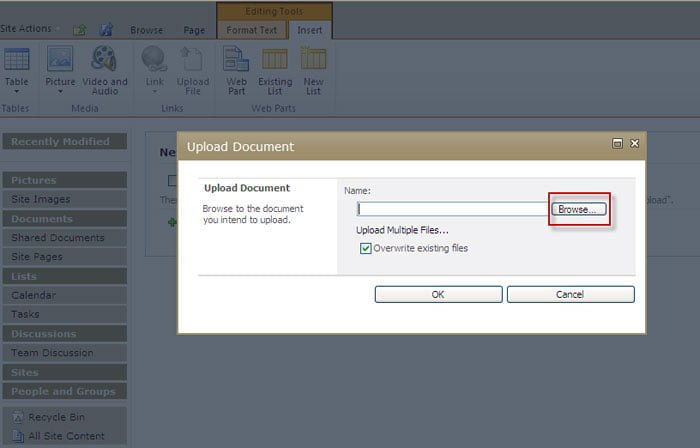Image resolution: width=700 pixels, height=448 pixels.
Task: Confirm upload with OK button
Action: (x=438, y=295)
